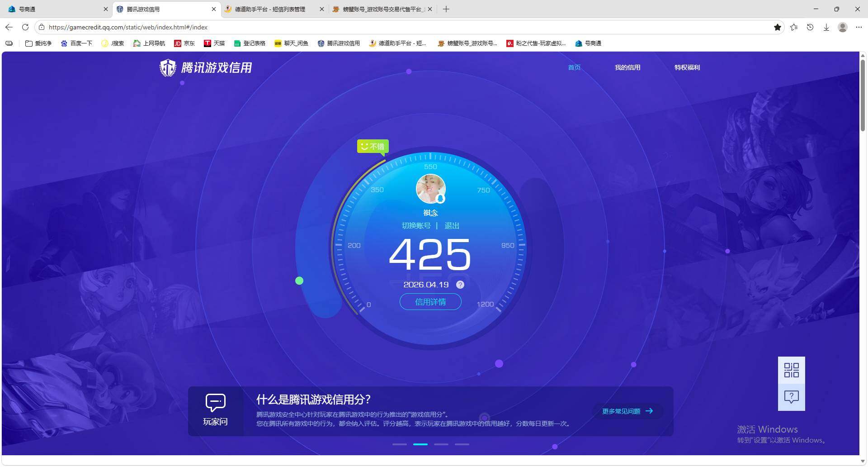Open the feedback question floating icon
Image resolution: width=868 pixels, height=467 pixels.
(791, 397)
